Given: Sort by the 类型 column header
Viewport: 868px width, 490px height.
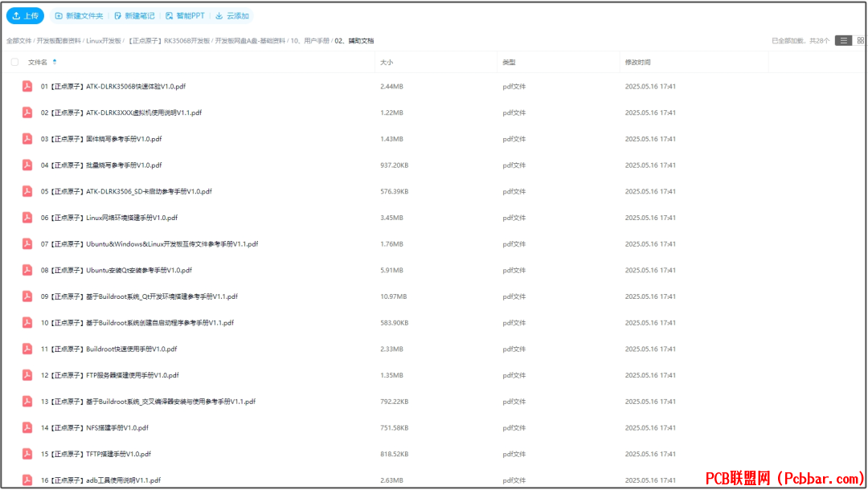Looking at the screenshot, I should (509, 63).
